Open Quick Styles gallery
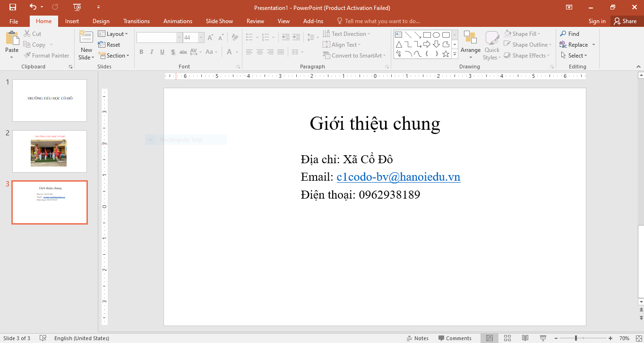 click(x=491, y=44)
